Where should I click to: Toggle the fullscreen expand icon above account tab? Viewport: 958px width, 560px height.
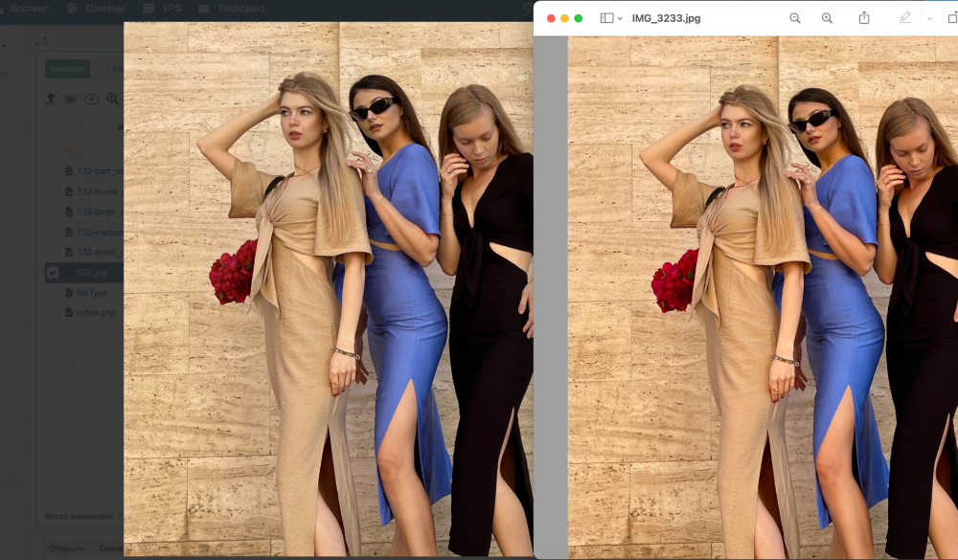point(41,41)
